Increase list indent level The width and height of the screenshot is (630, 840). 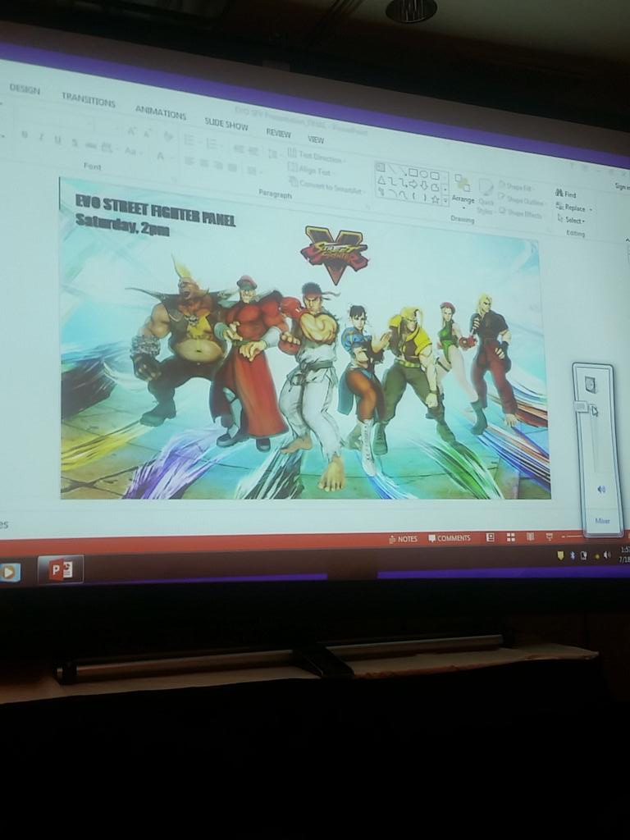253,151
